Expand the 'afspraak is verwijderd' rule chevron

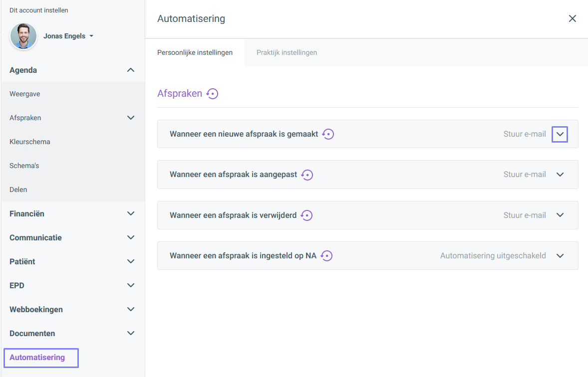tap(560, 215)
